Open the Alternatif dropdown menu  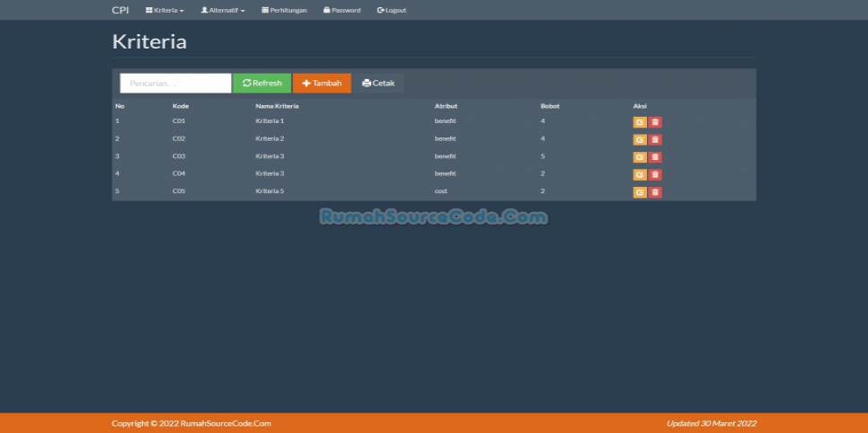click(x=223, y=10)
